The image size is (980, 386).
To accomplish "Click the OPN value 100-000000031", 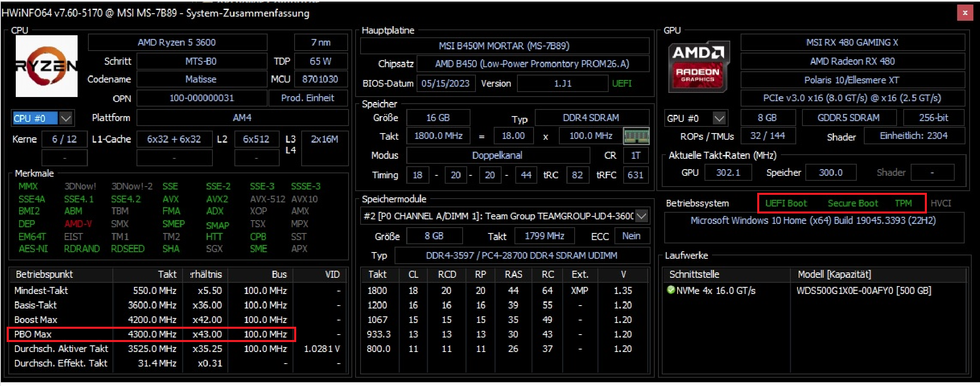I will pos(201,98).
